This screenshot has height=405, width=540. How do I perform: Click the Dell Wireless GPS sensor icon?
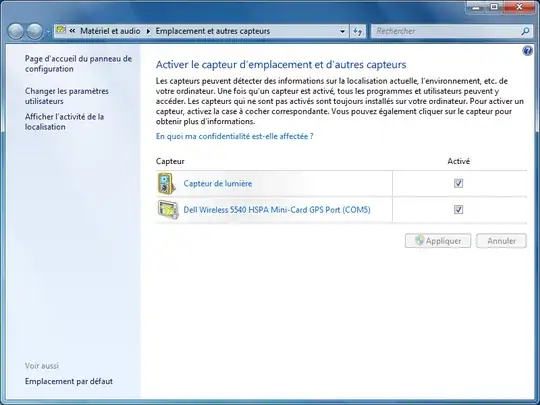tap(168, 209)
